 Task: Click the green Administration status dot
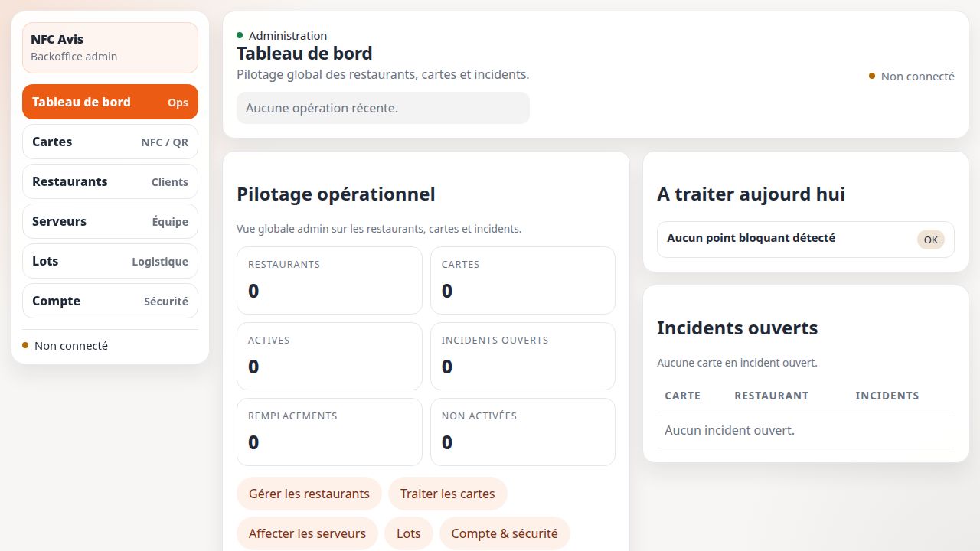[240, 35]
